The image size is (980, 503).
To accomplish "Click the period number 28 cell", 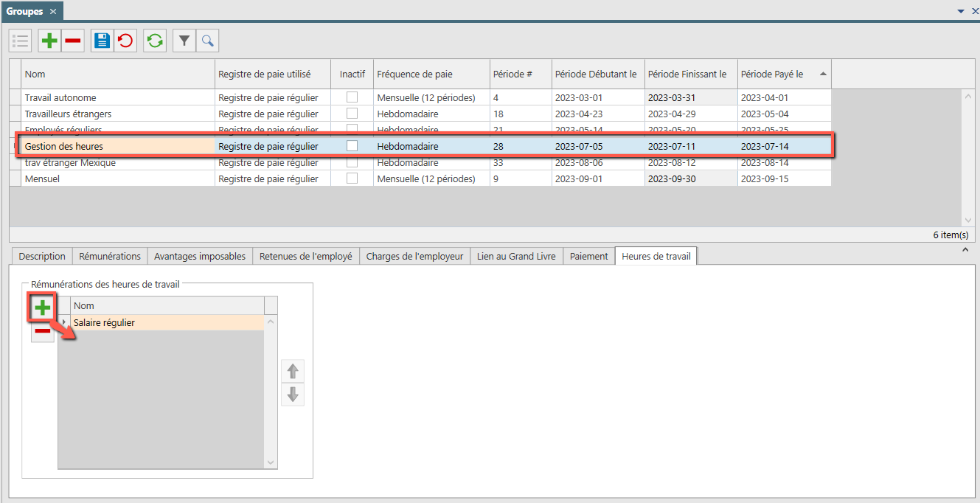I will [x=521, y=146].
